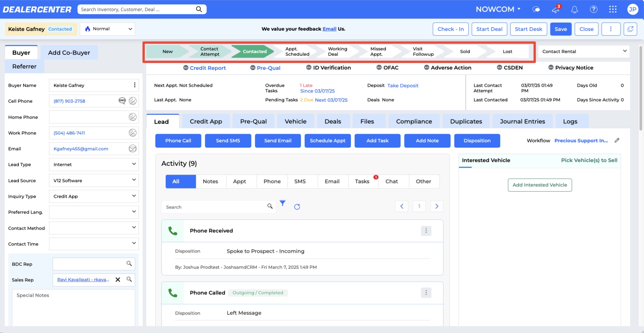
Task: Click Add Interested Vehicle button
Action: point(540,185)
